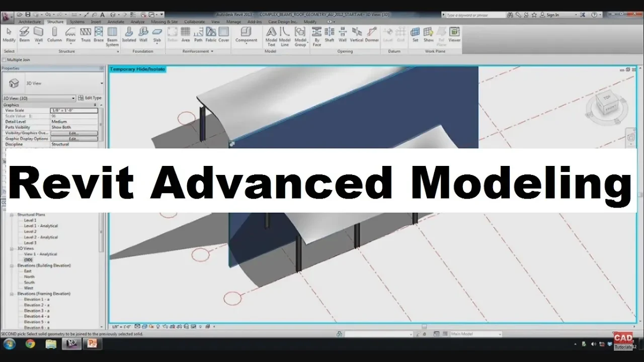Open Level 1 - Analytical in Project Browser
The image size is (644, 362).
[x=41, y=226]
